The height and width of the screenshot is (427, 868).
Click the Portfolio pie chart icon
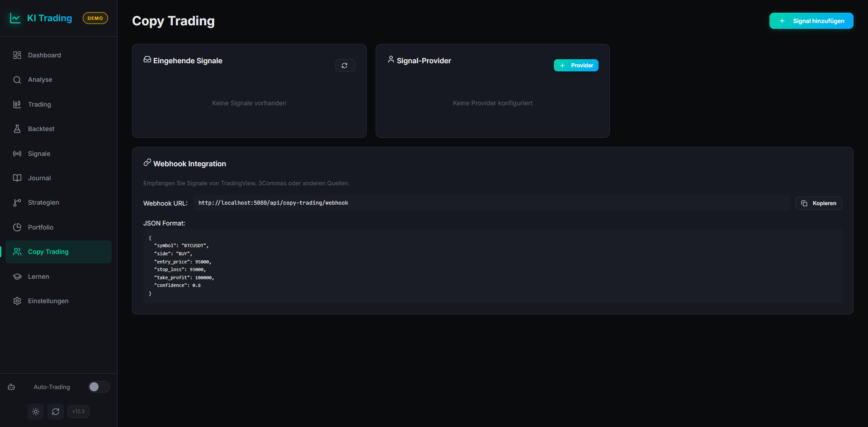(17, 227)
